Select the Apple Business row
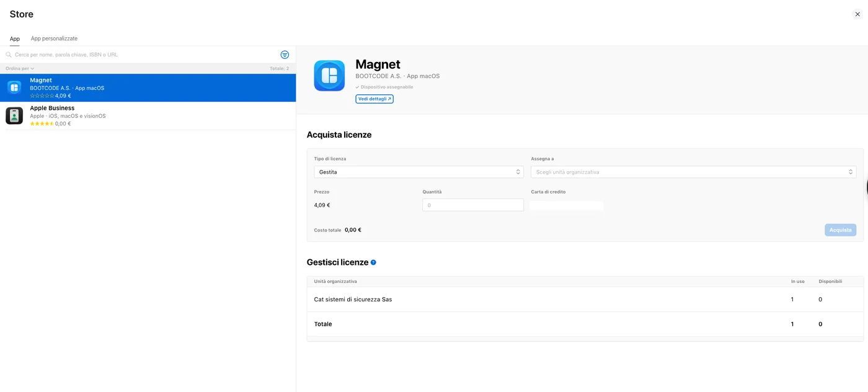Screen dimensions: 868x392 coord(148,115)
